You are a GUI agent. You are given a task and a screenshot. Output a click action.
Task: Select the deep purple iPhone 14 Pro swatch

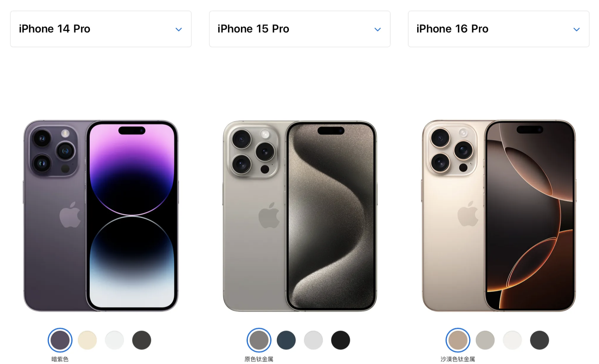[x=60, y=340]
